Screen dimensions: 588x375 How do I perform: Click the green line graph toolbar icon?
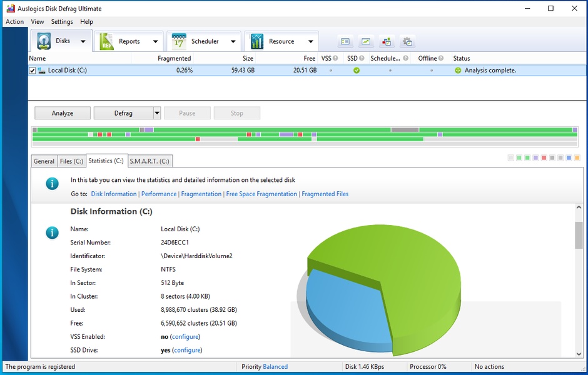(366, 42)
